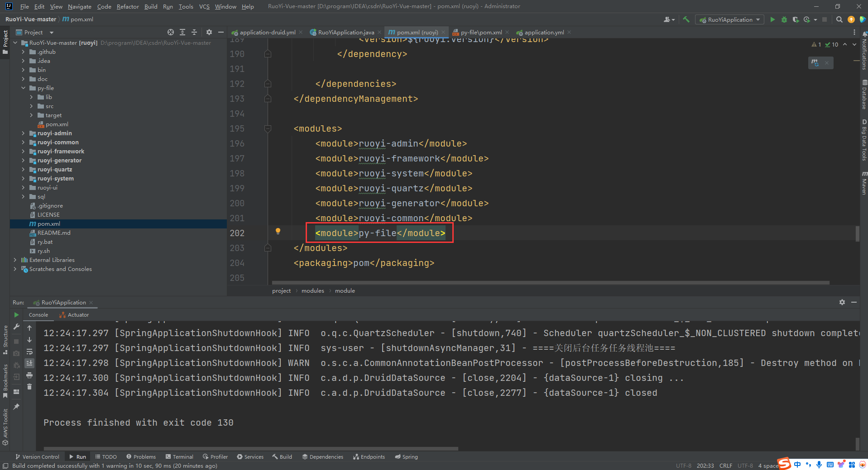Viewport: 868px width, 470px height.
Task: Toggle Soft-Wrap in console
Action: pos(29,351)
